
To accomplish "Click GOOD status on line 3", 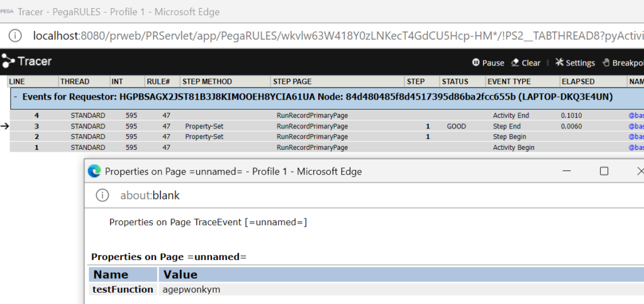I will tap(457, 126).
